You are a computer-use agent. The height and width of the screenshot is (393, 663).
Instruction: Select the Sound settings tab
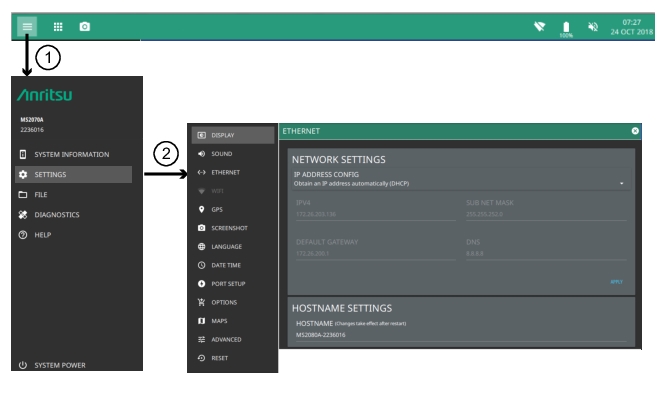point(233,154)
